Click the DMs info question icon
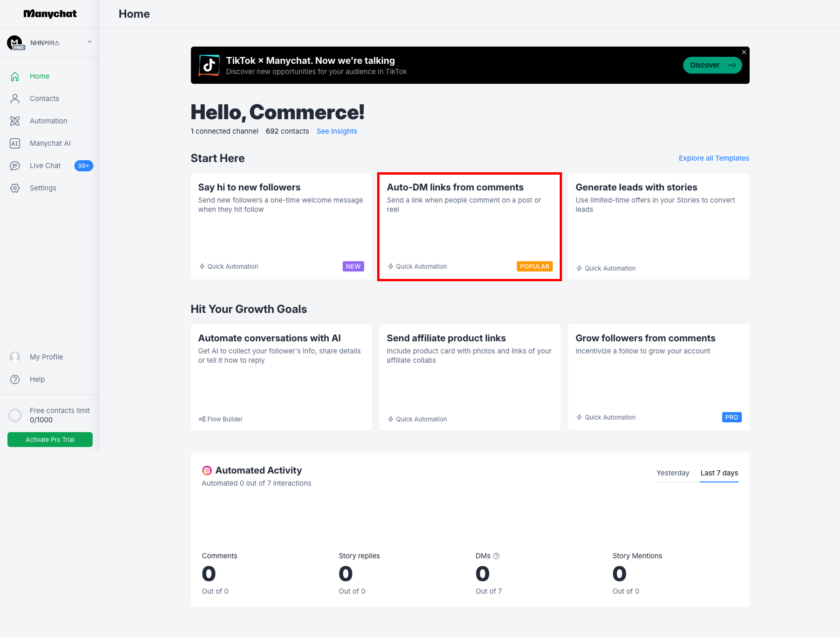 (496, 556)
